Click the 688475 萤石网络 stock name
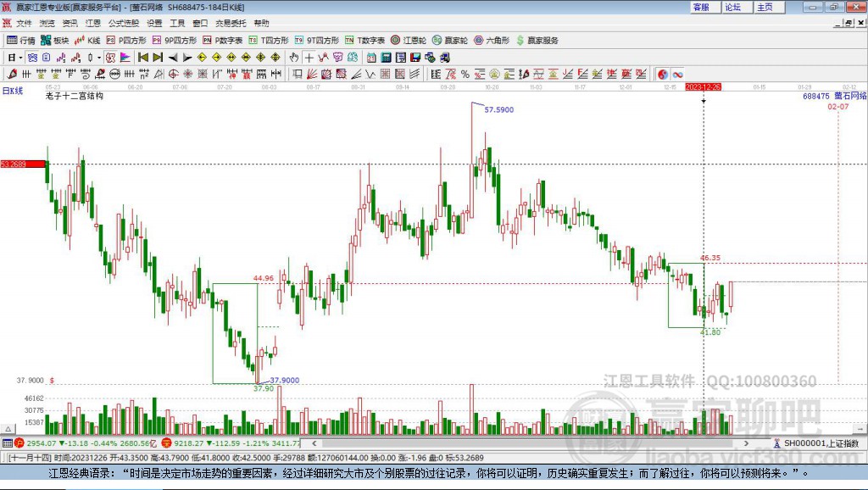This screenshot has height=490, width=868. (834, 96)
